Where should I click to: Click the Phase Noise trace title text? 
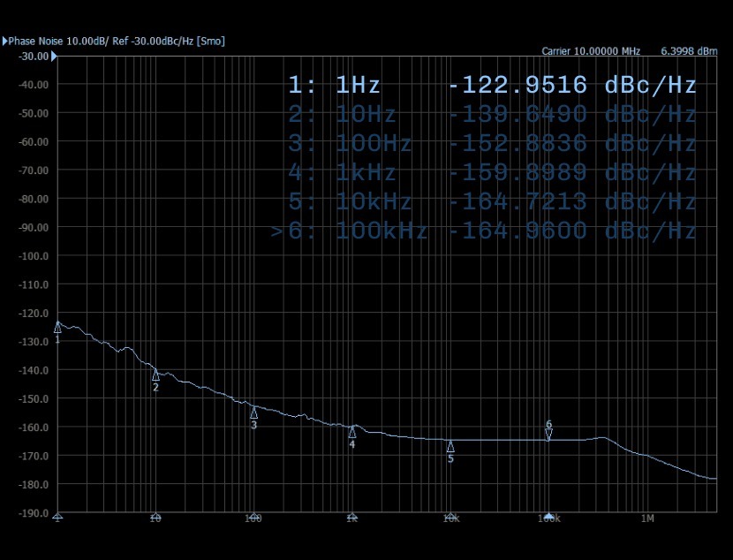click(117, 42)
